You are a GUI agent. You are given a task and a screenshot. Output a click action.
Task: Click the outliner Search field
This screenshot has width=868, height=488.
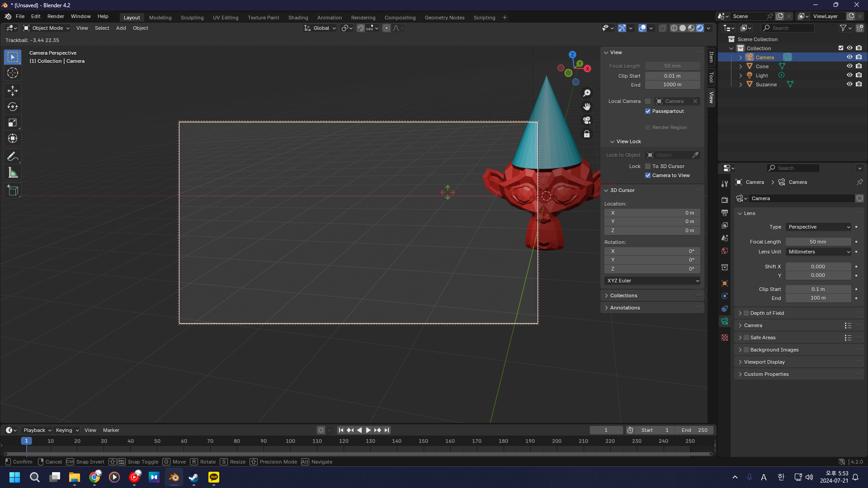pos(788,28)
